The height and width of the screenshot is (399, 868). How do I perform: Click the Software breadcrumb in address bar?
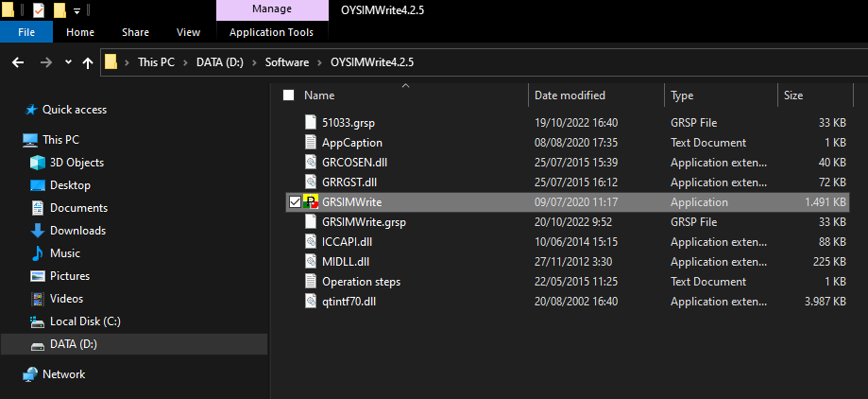[x=287, y=62]
